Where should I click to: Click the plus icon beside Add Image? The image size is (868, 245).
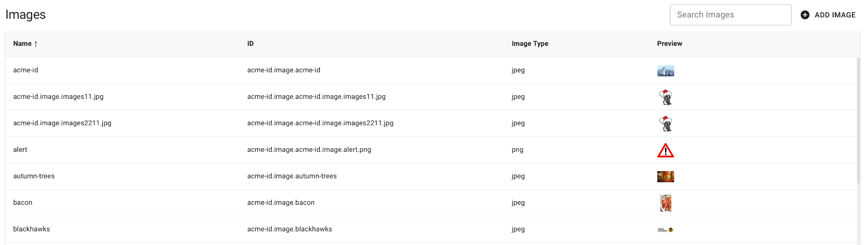click(x=804, y=15)
